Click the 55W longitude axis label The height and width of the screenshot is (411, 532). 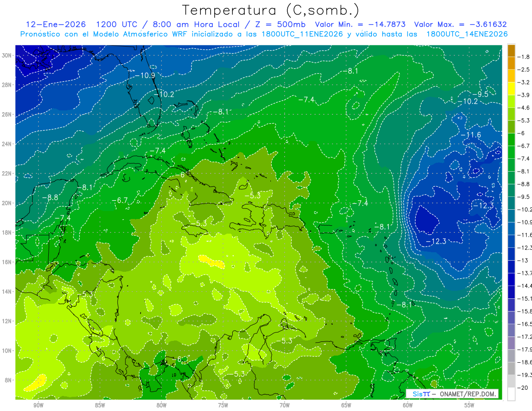(469, 405)
